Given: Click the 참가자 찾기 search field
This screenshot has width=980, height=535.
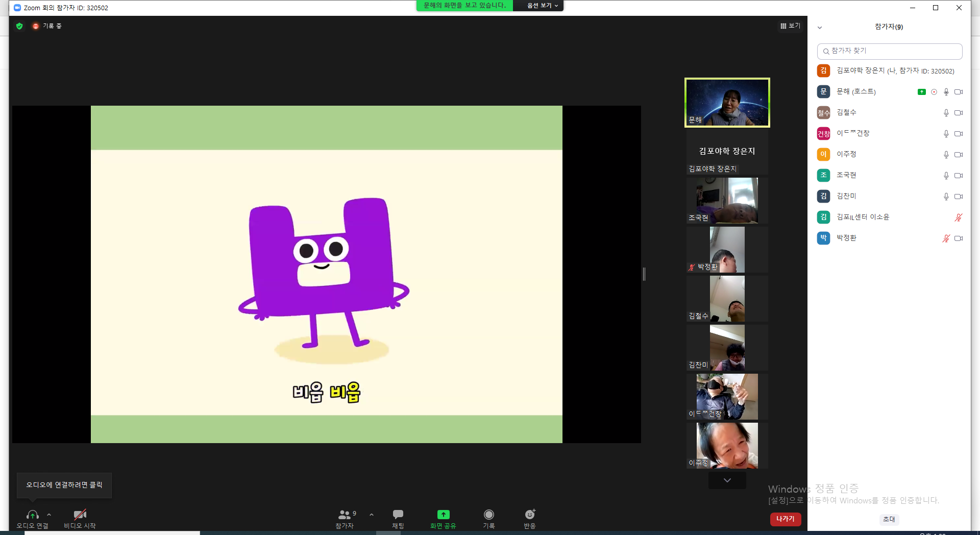Looking at the screenshot, I should [x=890, y=51].
